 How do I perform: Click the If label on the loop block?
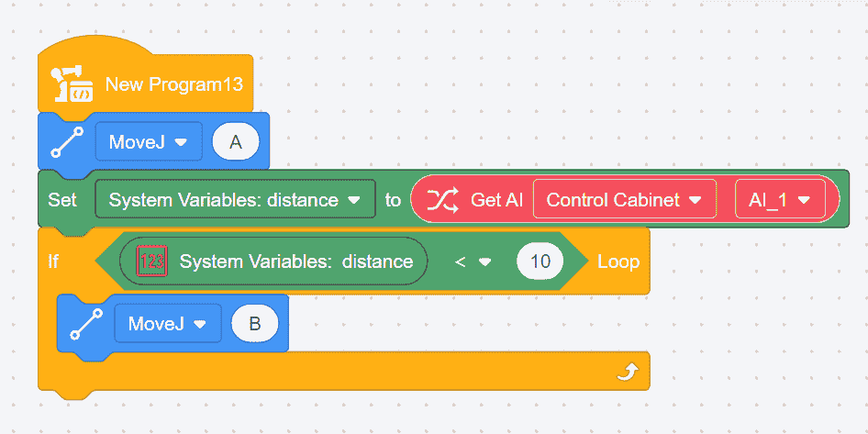coord(53,262)
